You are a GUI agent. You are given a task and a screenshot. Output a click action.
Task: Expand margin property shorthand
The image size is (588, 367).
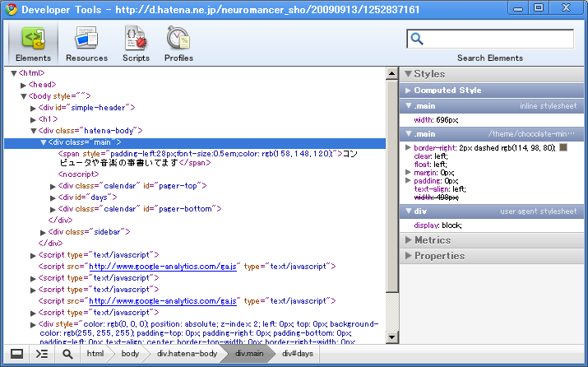tap(409, 172)
